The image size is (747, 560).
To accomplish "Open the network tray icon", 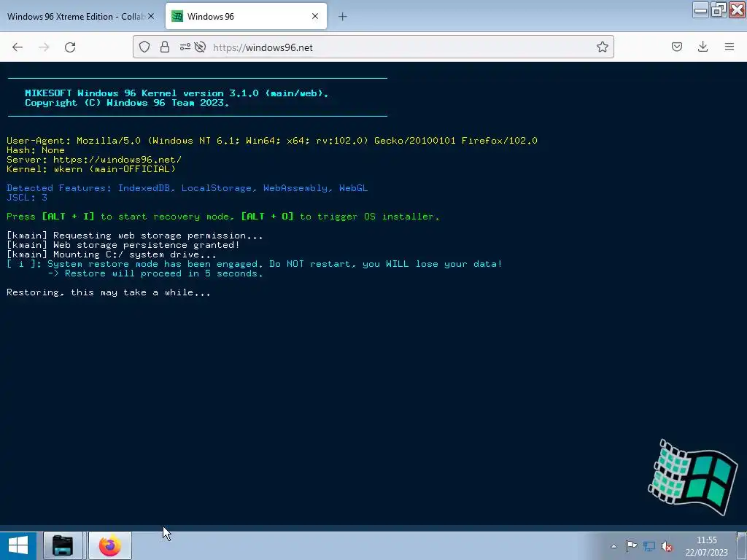I will click(649, 546).
